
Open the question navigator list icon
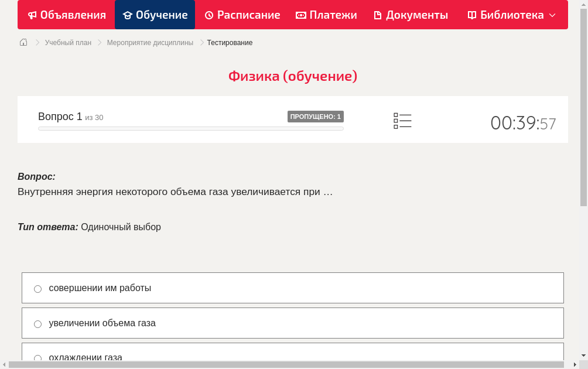pyautogui.click(x=402, y=121)
